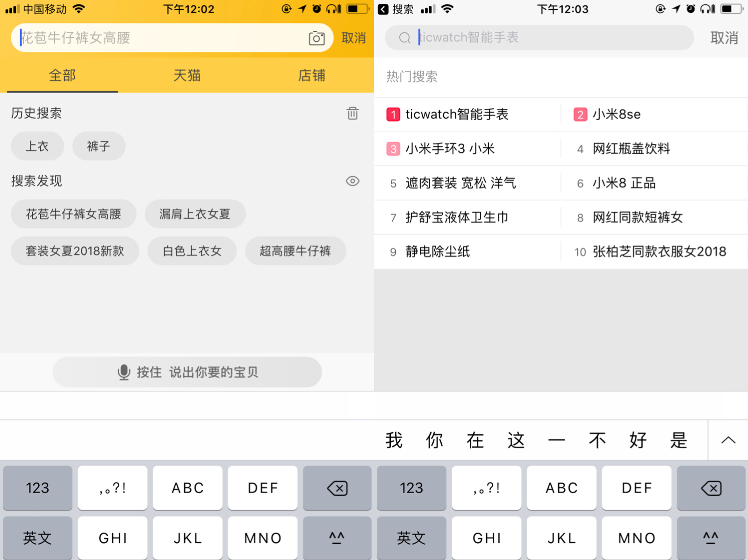Tap the camera image search icon
This screenshot has width=748, height=560.
[316, 38]
